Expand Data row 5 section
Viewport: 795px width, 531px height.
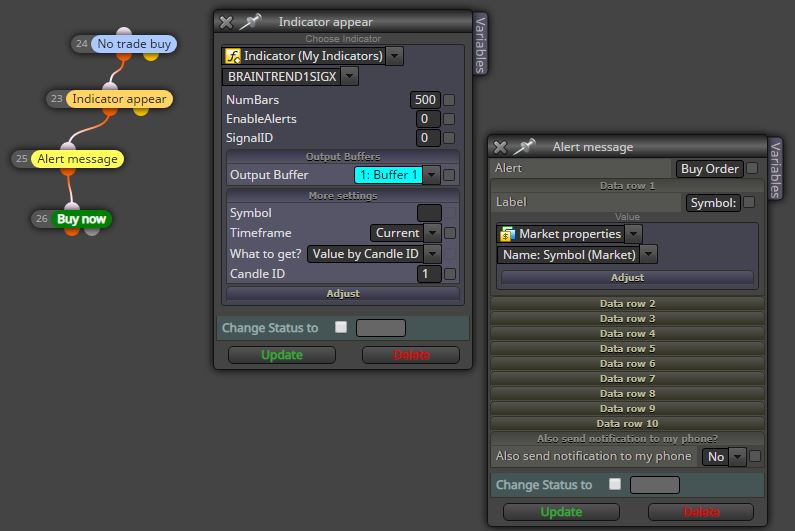point(627,348)
